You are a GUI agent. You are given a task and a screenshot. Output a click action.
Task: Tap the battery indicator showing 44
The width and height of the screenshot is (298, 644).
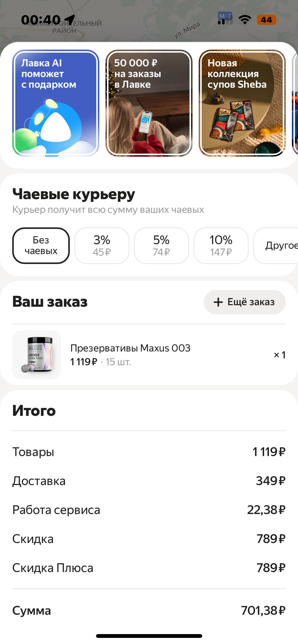267,20
